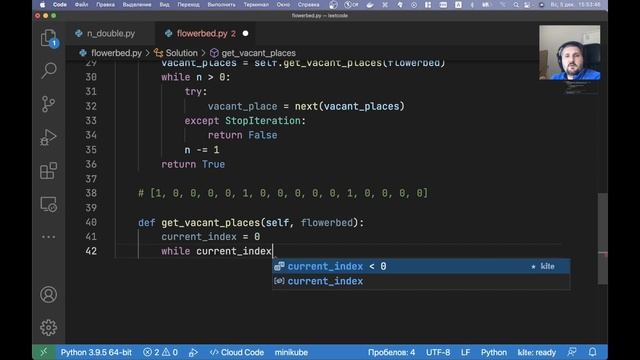The image size is (640, 360).
Task: Click line number 42 in gutter
Action: (x=91, y=251)
